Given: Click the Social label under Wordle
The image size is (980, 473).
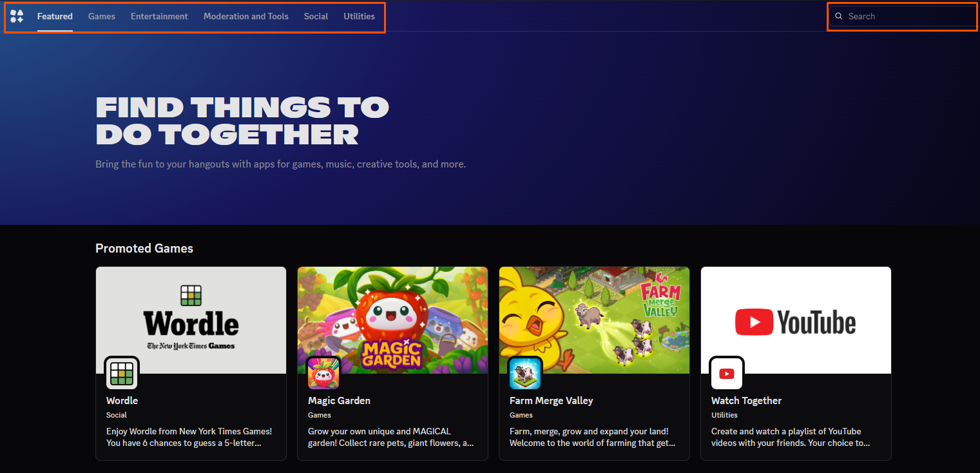Looking at the screenshot, I should point(117,415).
